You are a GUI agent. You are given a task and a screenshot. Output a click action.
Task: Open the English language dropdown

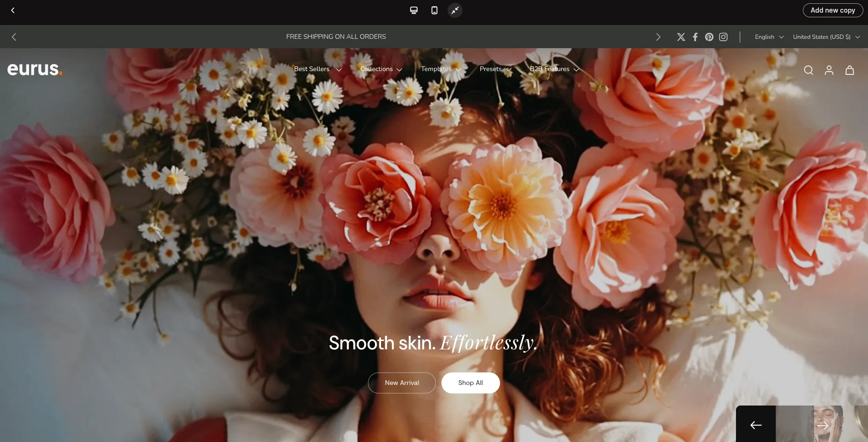(x=769, y=37)
